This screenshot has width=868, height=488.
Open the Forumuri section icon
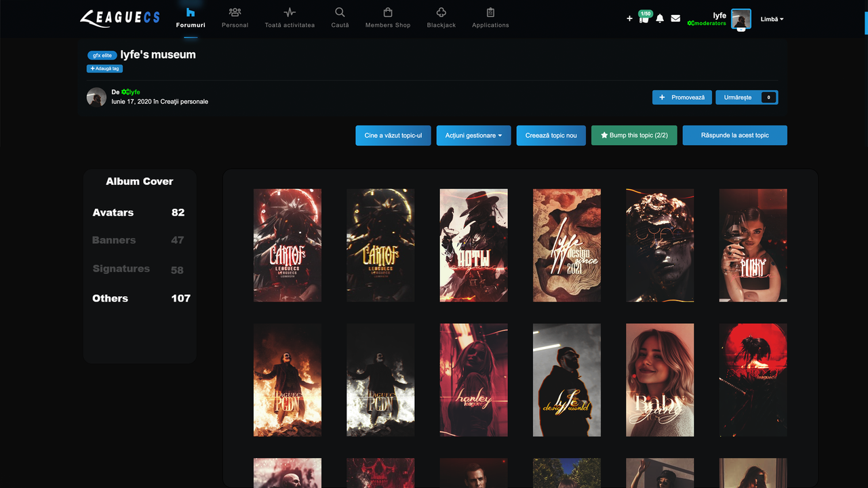pos(191,12)
